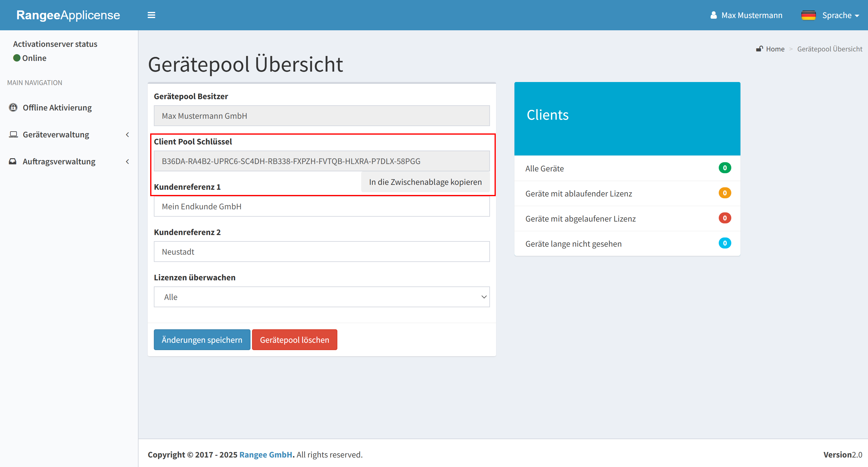Click the Kundenreferenz 1 input field

pyautogui.click(x=321, y=206)
